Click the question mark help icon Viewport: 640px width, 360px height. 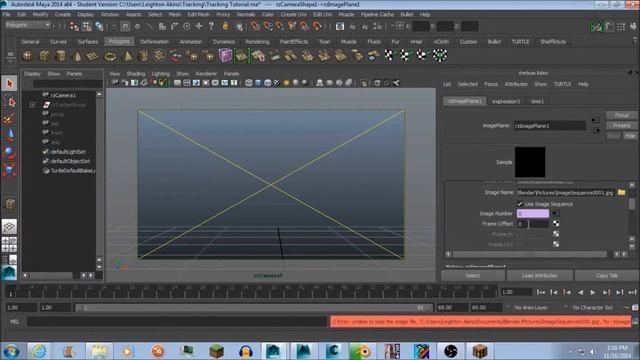[211, 27]
